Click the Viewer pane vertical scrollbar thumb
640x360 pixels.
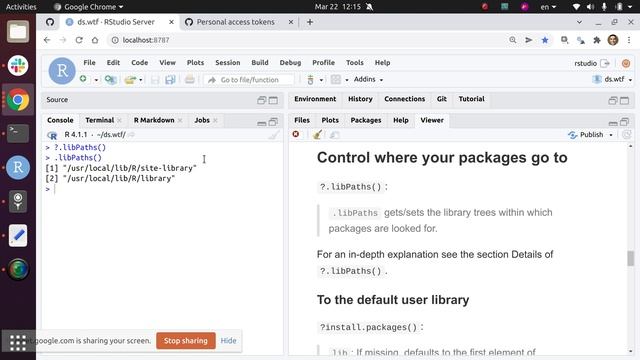pyautogui.click(x=631, y=258)
